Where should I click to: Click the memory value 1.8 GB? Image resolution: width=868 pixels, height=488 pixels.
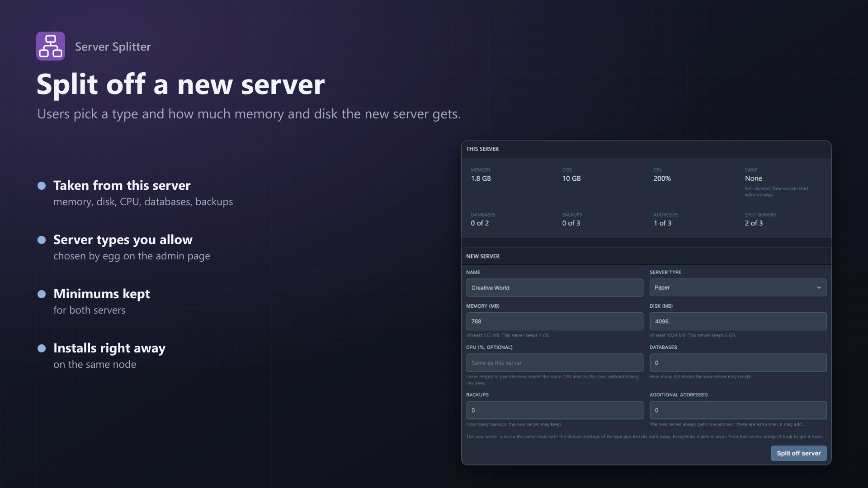pos(481,178)
